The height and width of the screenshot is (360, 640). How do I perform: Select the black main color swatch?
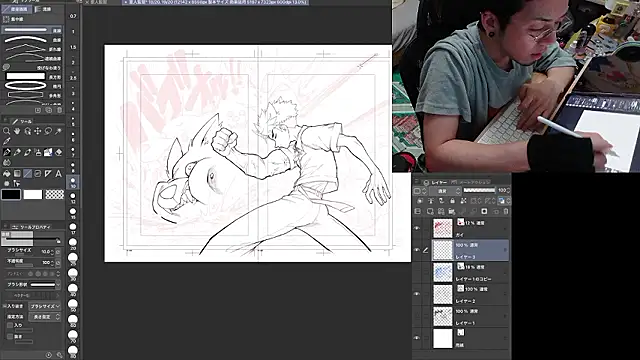(11, 195)
